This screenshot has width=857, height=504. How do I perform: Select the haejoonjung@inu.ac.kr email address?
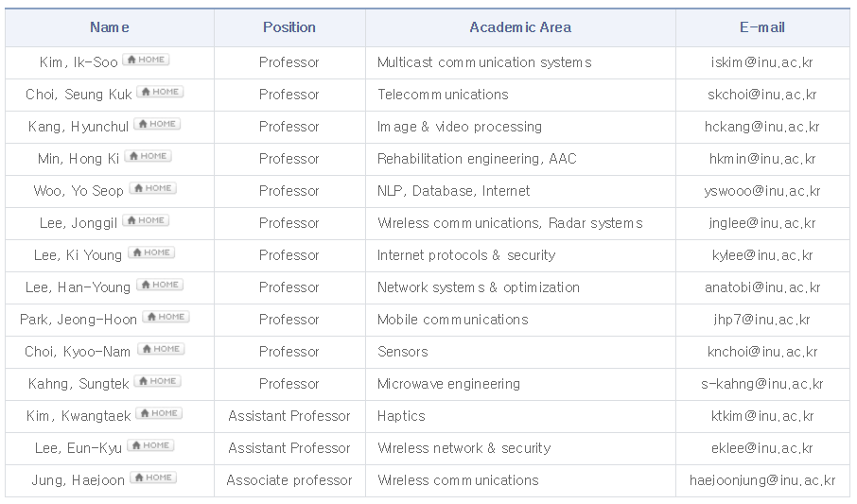point(762,480)
